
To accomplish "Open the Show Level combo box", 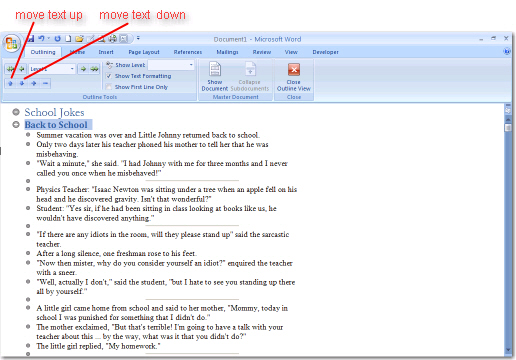I will click(x=171, y=65).
